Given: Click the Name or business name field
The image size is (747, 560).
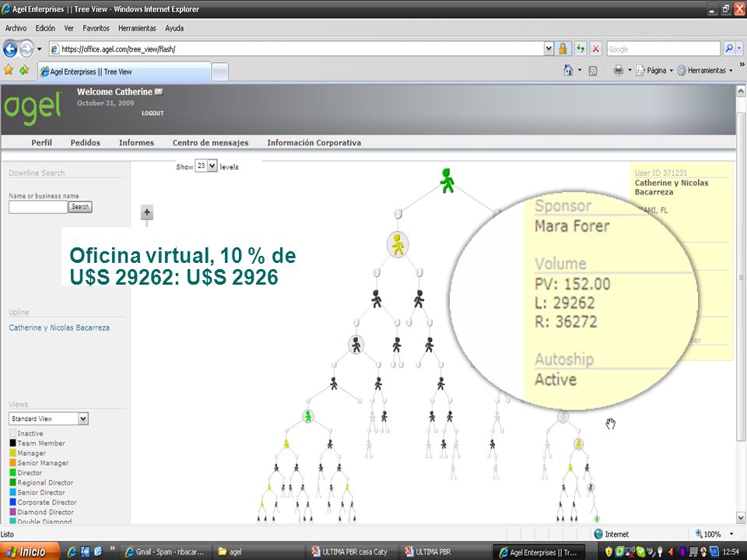Looking at the screenshot, I should pyautogui.click(x=38, y=207).
